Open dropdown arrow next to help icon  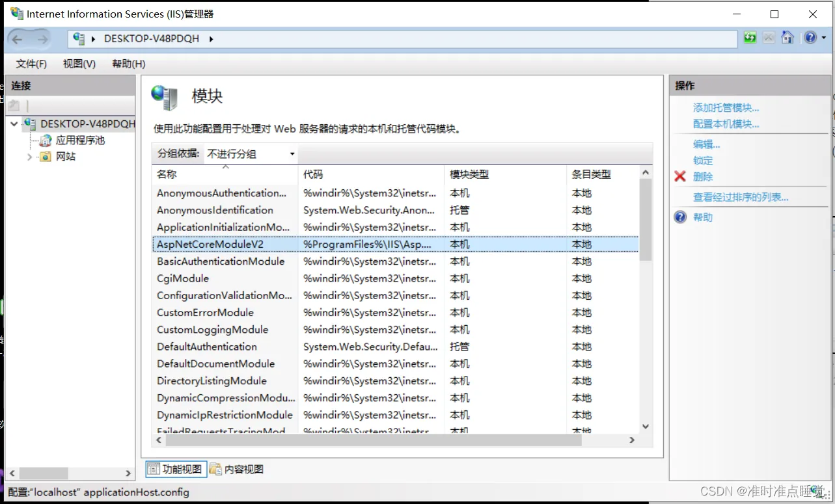[824, 38]
